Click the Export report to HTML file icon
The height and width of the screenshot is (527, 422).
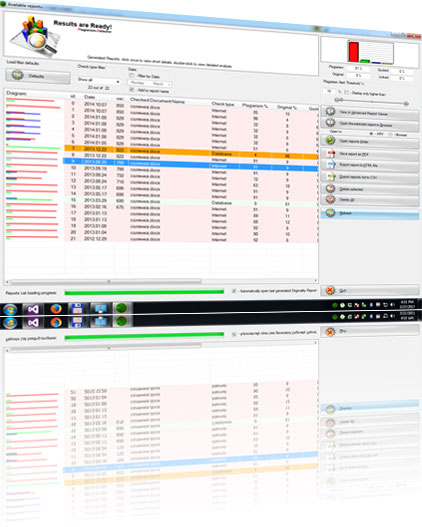pyautogui.click(x=331, y=164)
